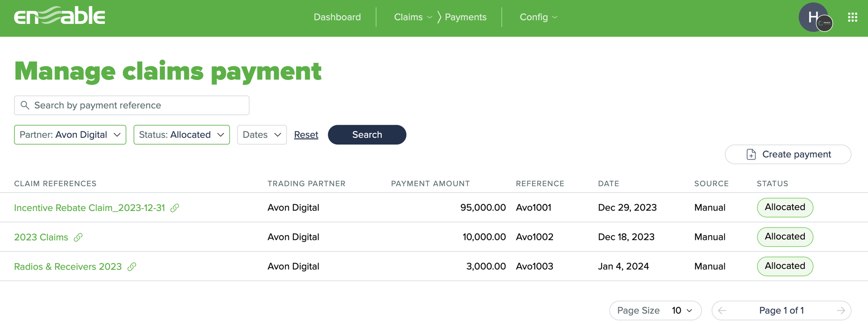Run the Search button
This screenshot has width=868, height=324.
tap(367, 135)
